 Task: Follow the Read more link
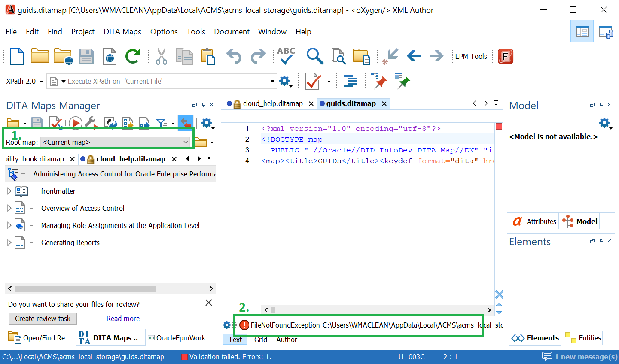tap(123, 318)
